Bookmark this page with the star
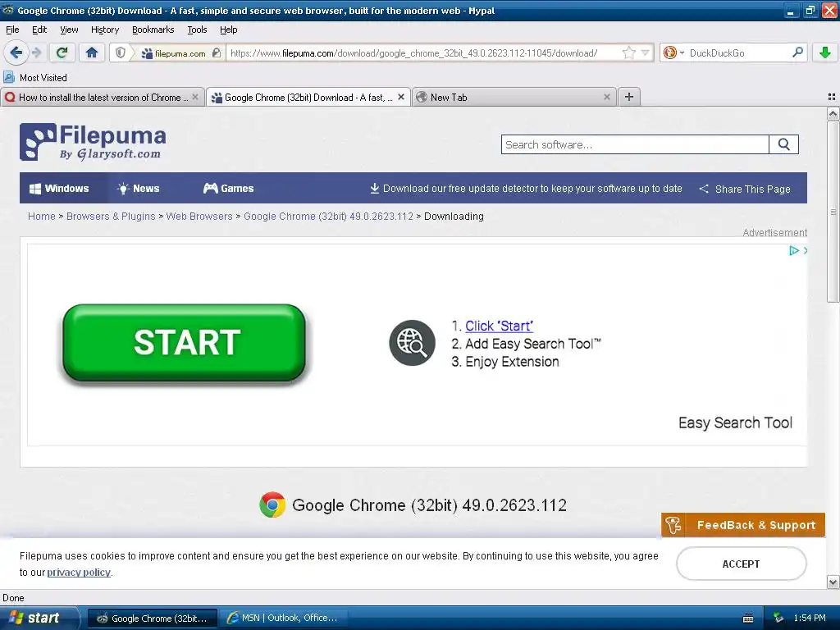Viewport: 840px width, 630px height. [x=629, y=52]
